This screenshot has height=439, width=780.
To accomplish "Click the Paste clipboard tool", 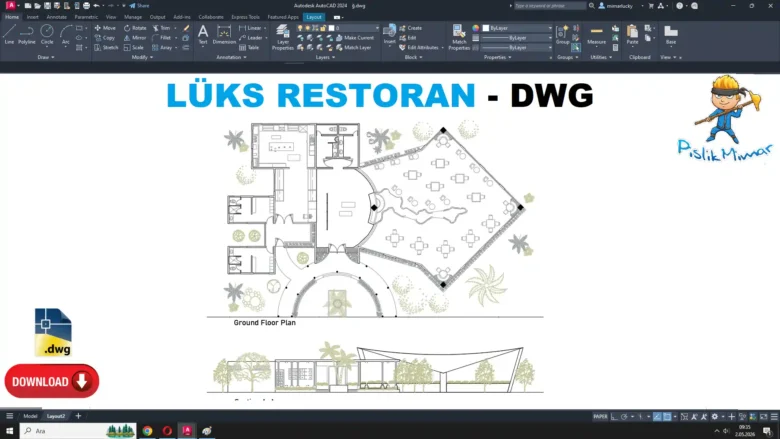I will (x=632, y=34).
